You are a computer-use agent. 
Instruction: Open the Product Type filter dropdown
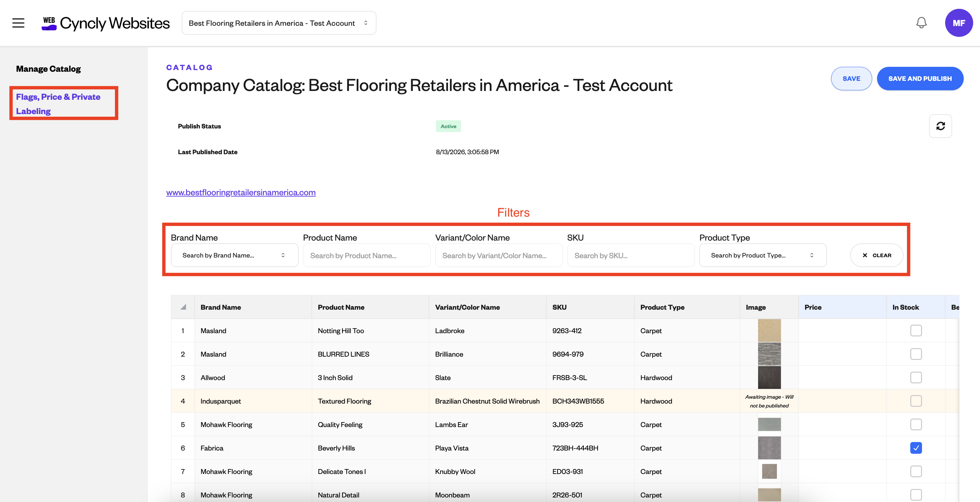click(763, 255)
